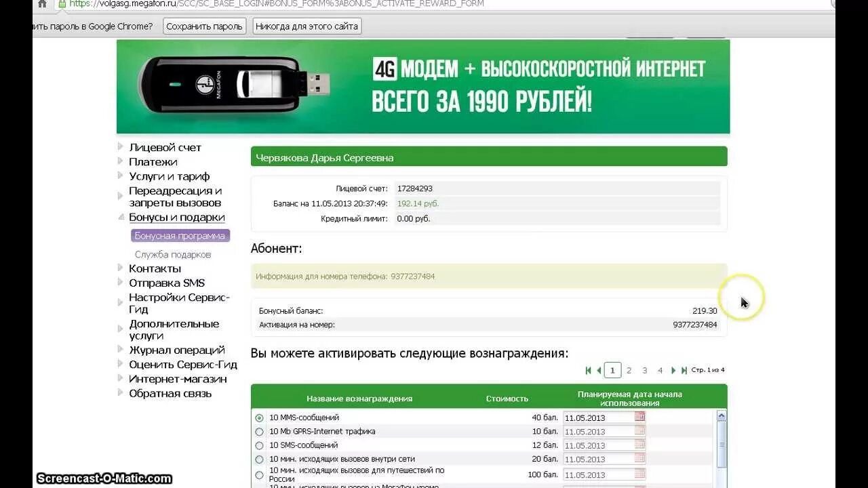Click the date field for 10 MMS-сообщений

coord(598,418)
